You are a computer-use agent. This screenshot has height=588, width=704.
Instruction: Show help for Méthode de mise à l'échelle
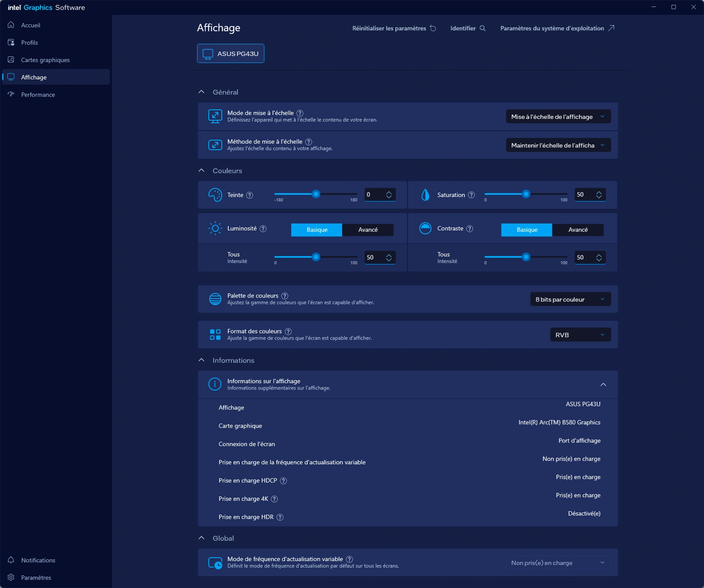coord(309,142)
